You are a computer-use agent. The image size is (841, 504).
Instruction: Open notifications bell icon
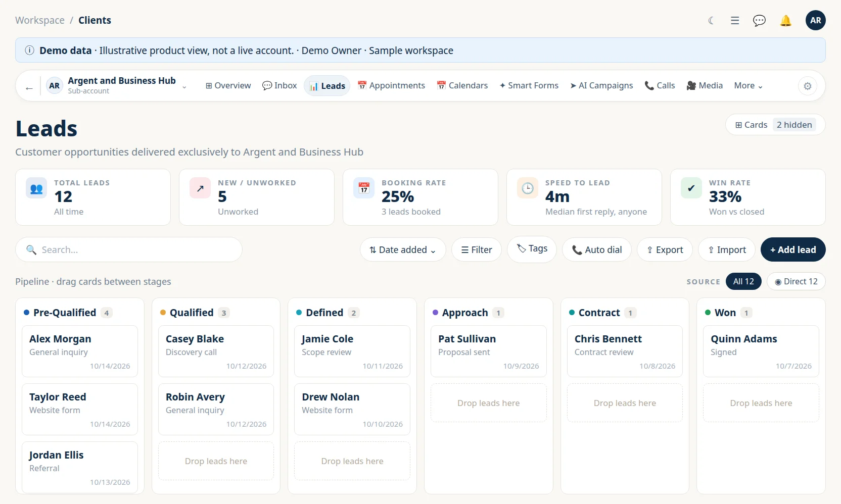(785, 21)
